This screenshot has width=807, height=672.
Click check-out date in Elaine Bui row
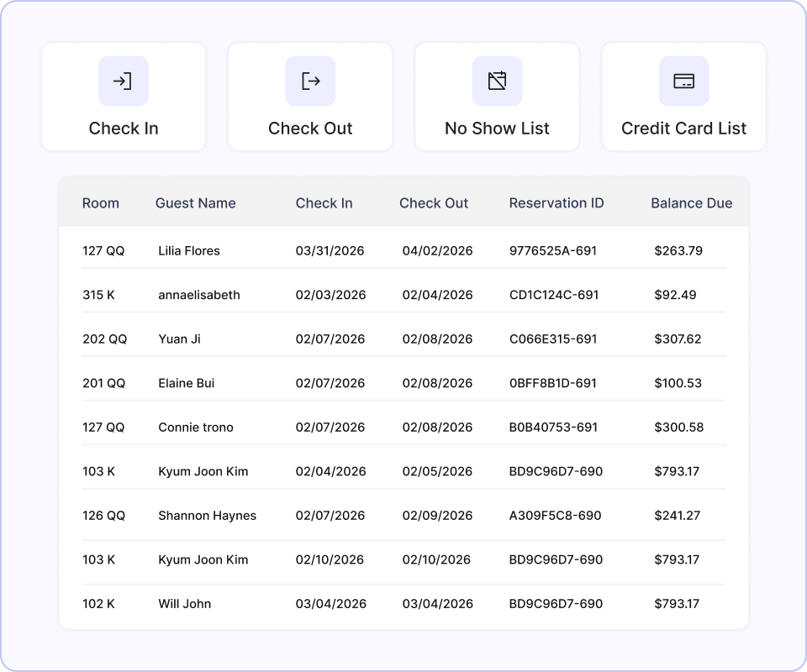pyautogui.click(x=437, y=384)
